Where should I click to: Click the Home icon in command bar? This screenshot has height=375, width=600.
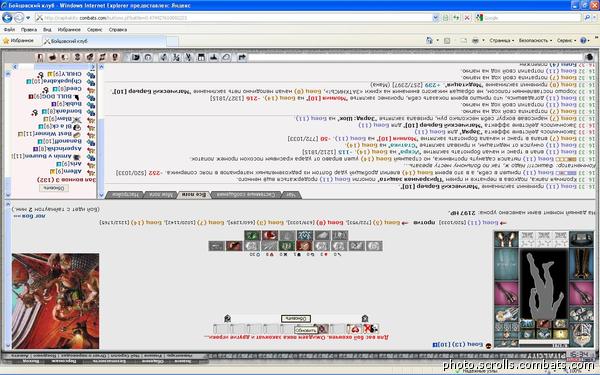429,40
